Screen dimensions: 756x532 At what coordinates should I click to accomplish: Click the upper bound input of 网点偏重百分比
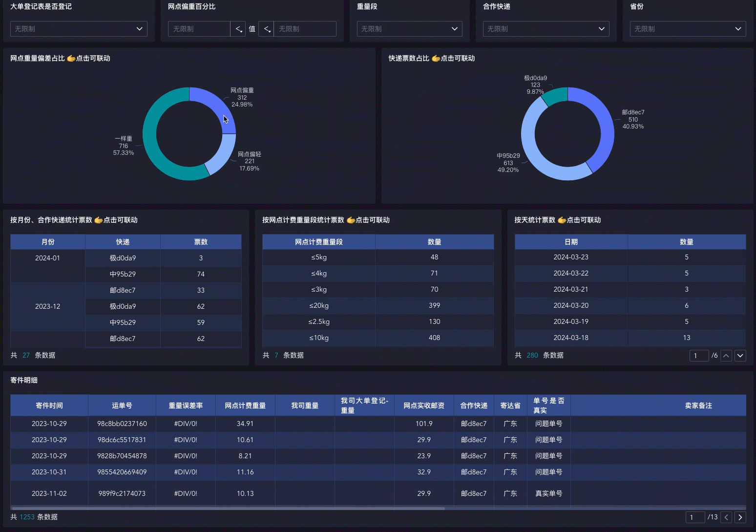305,29
